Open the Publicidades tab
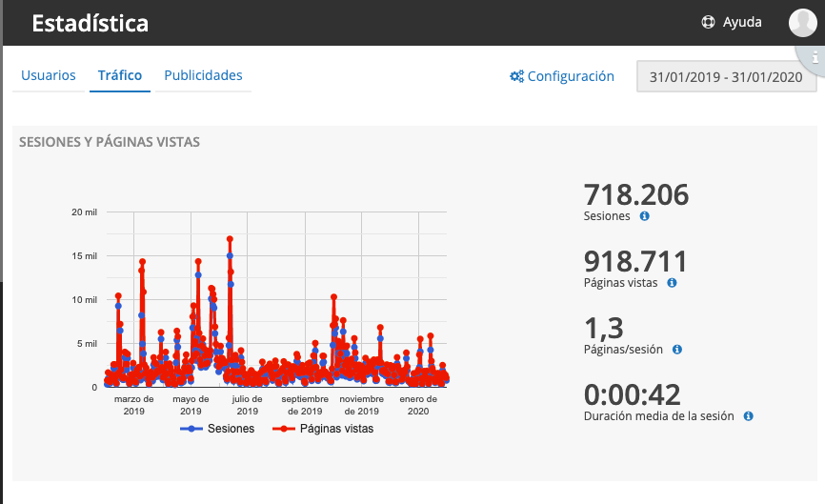 coord(203,75)
